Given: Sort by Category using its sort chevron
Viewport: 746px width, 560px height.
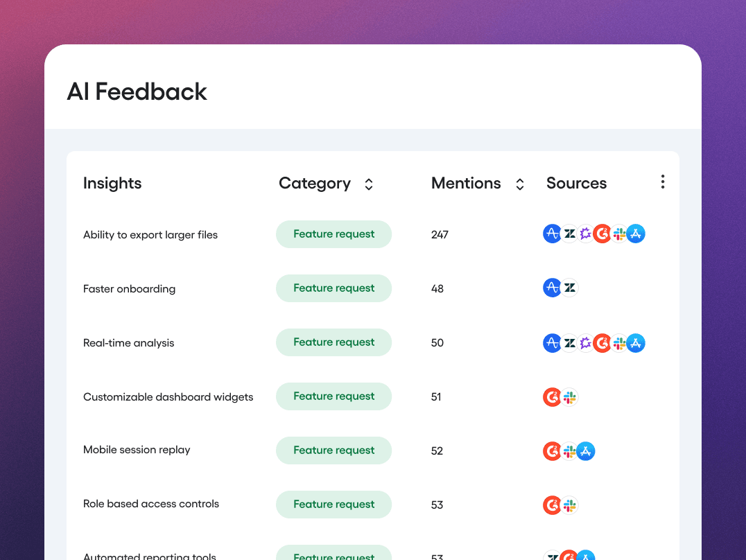Looking at the screenshot, I should (x=369, y=184).
